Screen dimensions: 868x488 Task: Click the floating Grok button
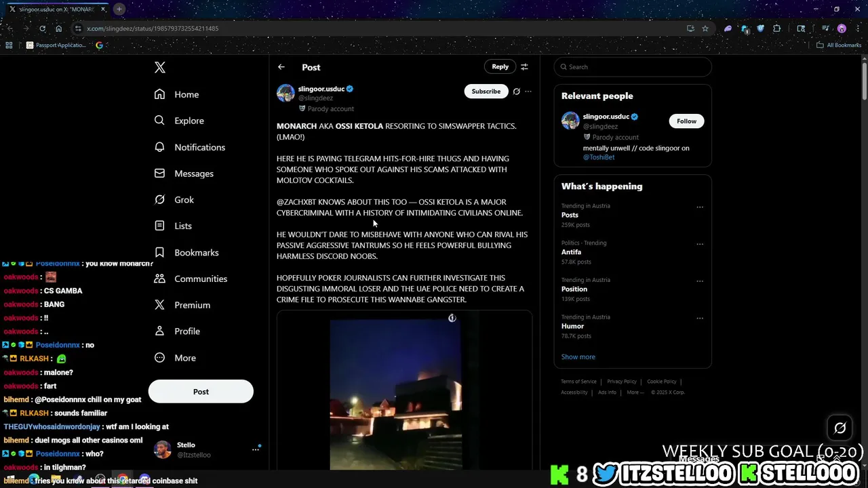pos(840,428)
